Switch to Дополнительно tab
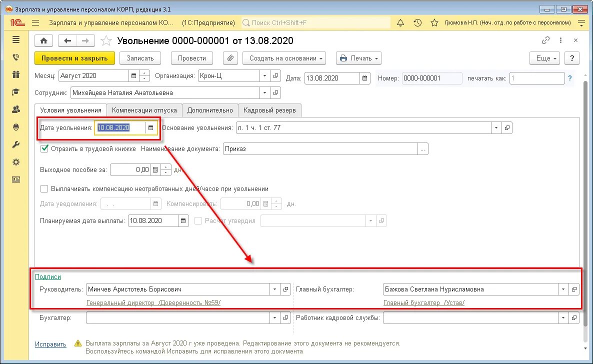The width and height of the screenshot is (593, 364). pos(210,110)
